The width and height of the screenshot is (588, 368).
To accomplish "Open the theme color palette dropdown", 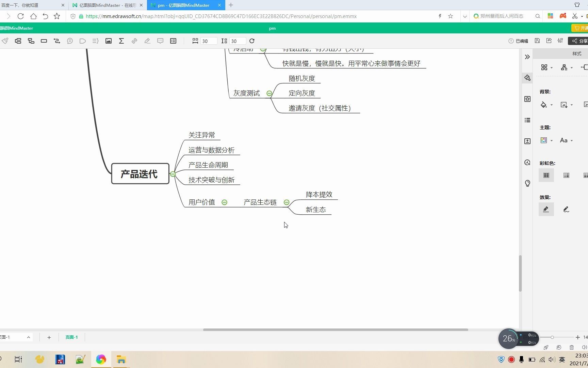I will [x=546, y=140].
